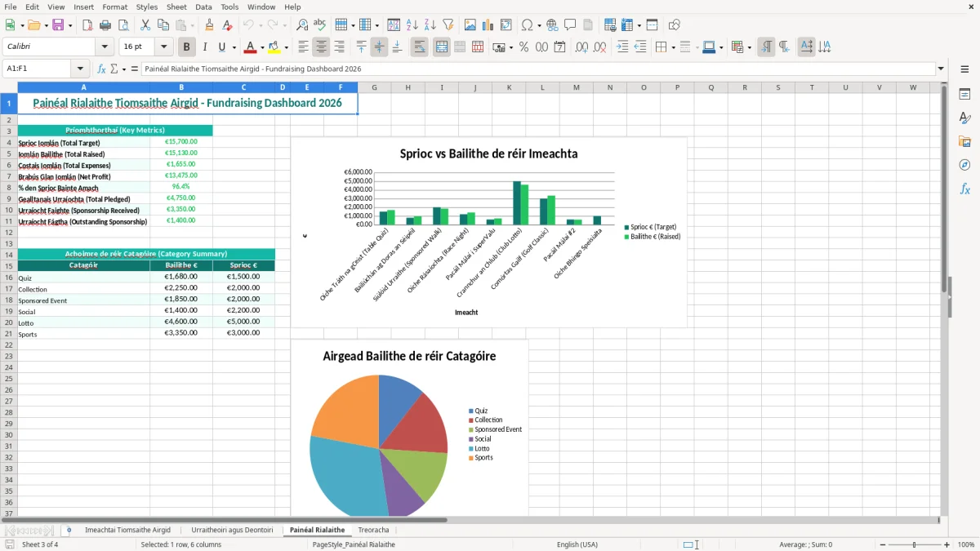Viewport: 980px width, 551px height.
Task: Toggle Underline formatting
Action: (223, 47)
